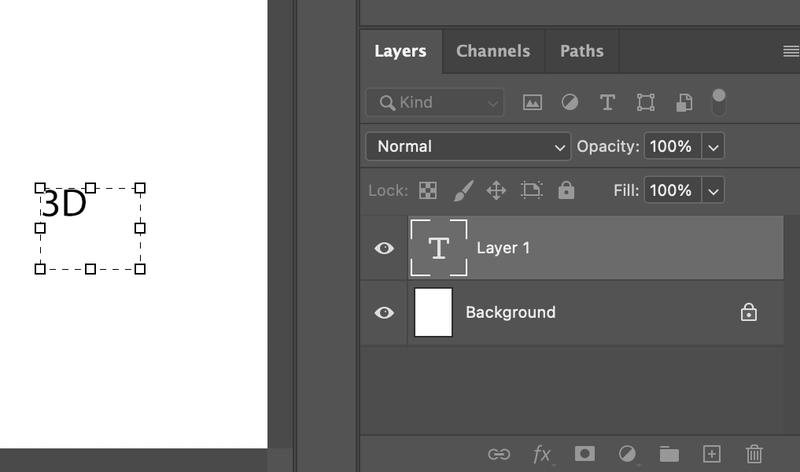
Task: Lock transparent pixels checkerboard icon
Action: (428, 190)
